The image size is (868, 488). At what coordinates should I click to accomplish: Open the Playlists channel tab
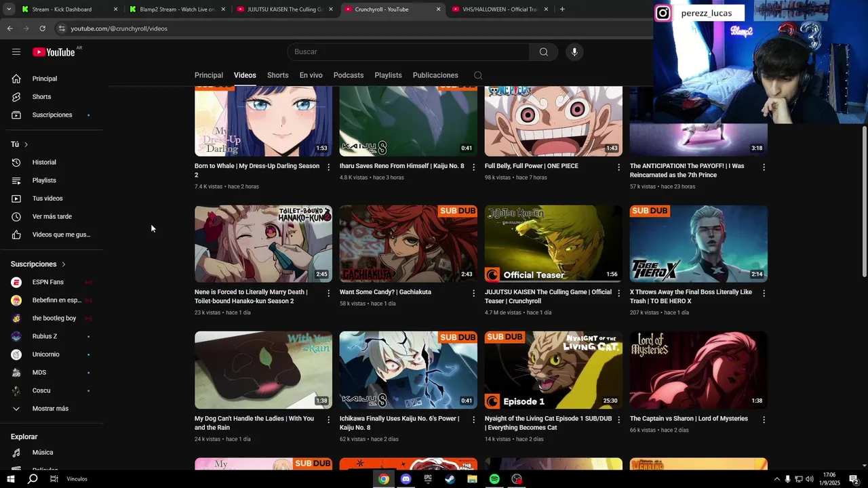pos(389,75)
